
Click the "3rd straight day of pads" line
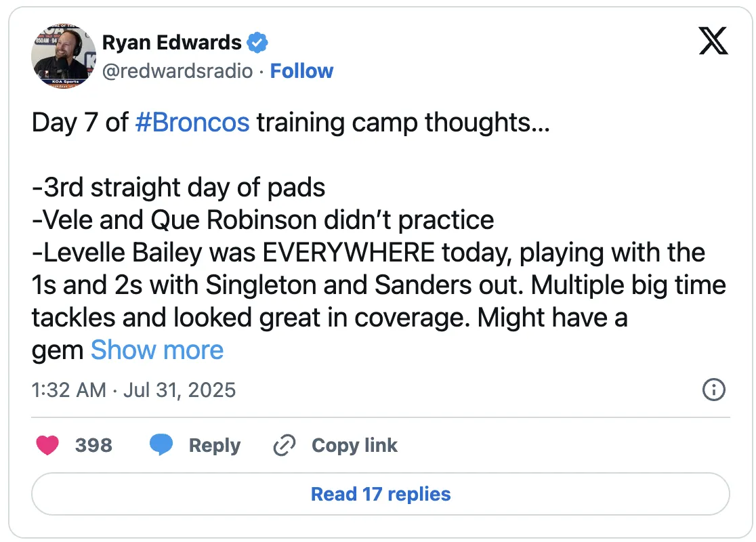[178, 187]
